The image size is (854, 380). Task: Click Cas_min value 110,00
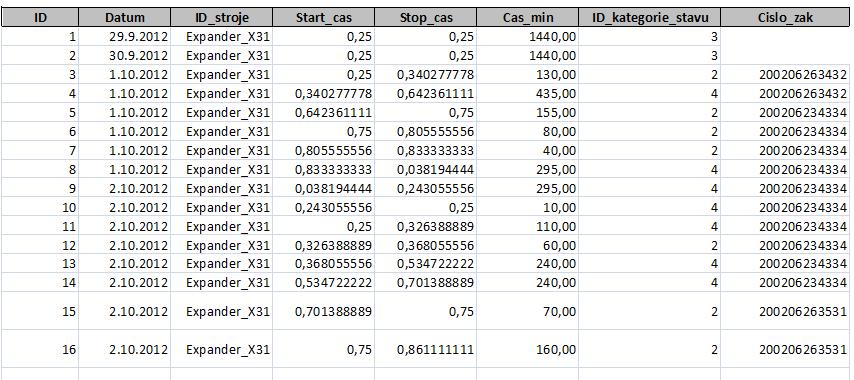click(527, 226)
